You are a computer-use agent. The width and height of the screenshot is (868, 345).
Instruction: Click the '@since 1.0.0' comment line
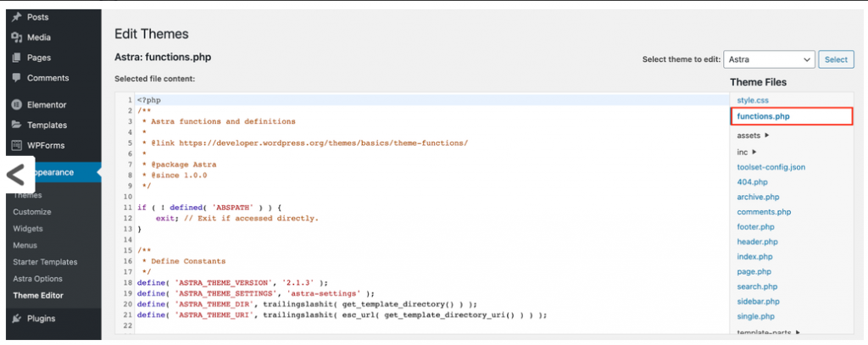tap(175, 175)
